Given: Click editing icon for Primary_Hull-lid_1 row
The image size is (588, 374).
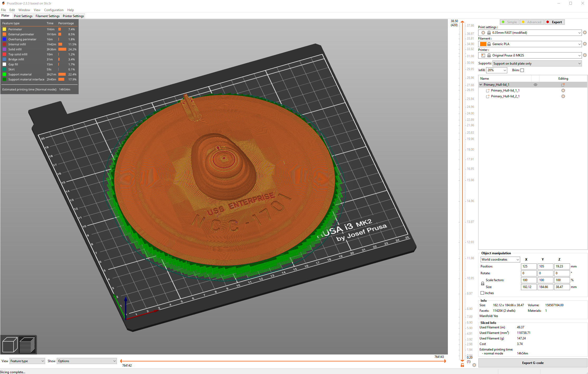Looking at the screenshot, I should pos(563,85).
